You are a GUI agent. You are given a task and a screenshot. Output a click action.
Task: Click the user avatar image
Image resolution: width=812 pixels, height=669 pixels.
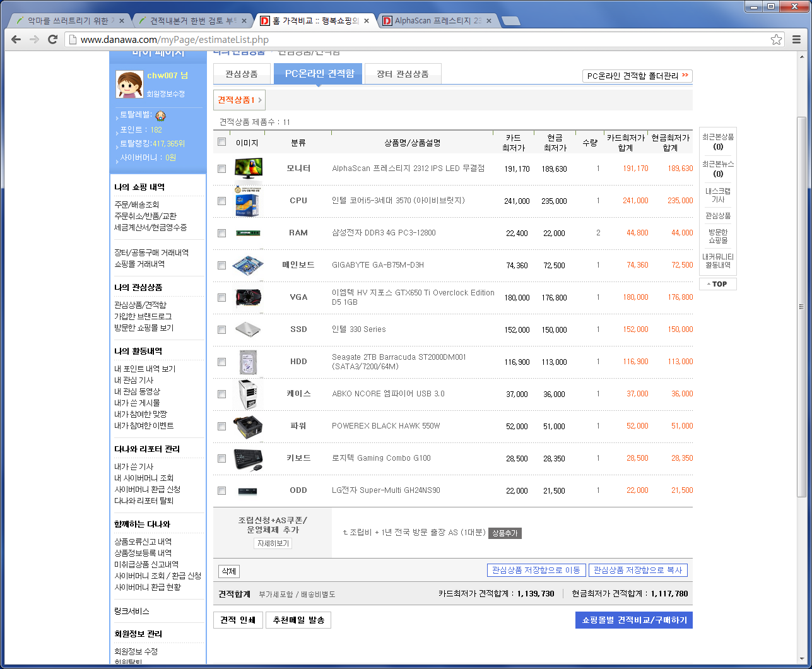click(x=129, y=84)
